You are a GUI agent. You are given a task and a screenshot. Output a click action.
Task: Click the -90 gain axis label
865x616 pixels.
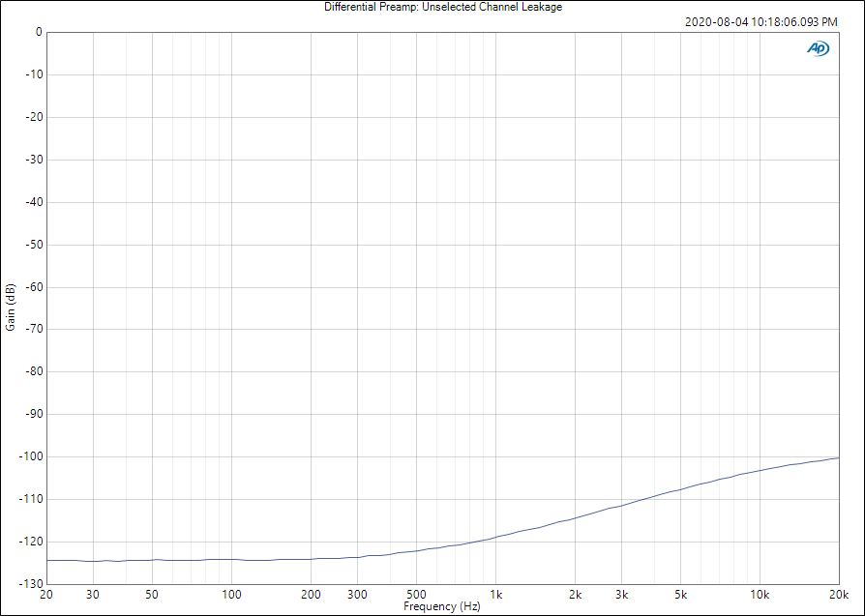coord(34,414)
